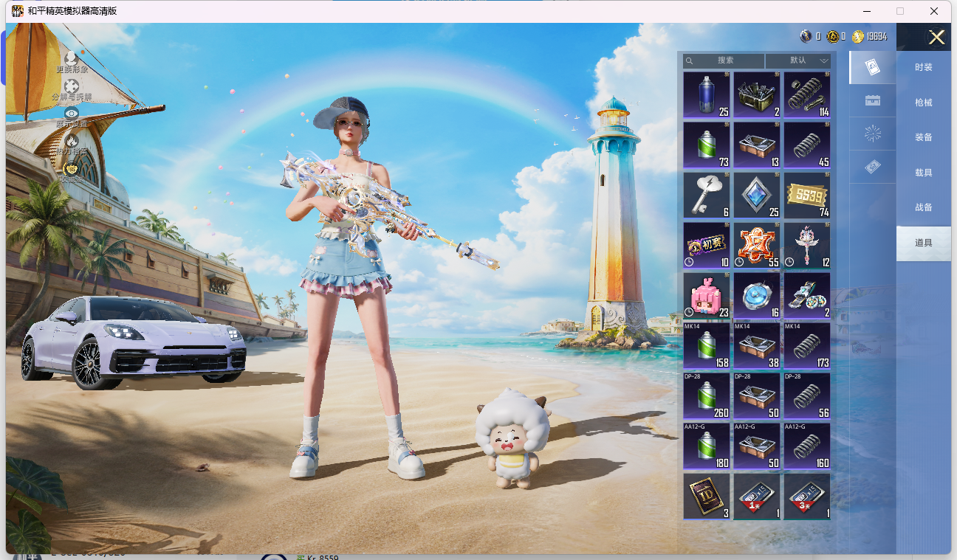Select the MK14 green paint item
957x560 pixels.
707,345
